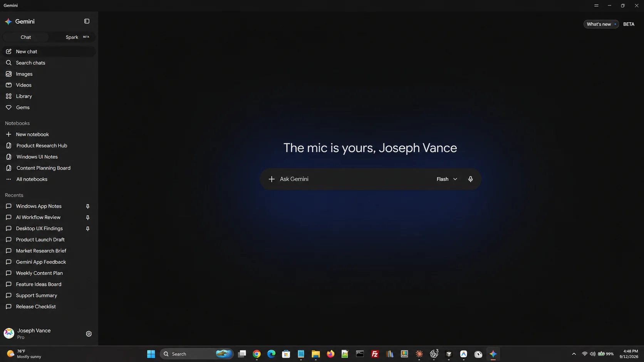Open Task View on the taskbar
Image resolution: width=644 pixels, height=362 pixels.
[x=242, y=354]
